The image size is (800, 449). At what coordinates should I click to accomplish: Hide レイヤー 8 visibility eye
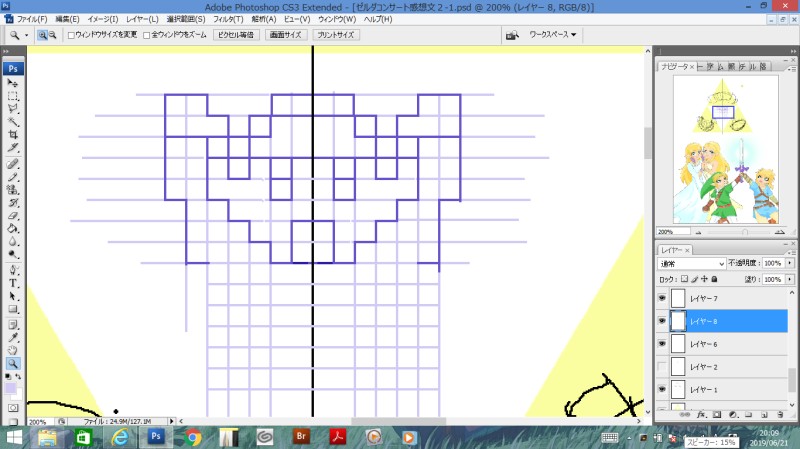coord(662,321)
